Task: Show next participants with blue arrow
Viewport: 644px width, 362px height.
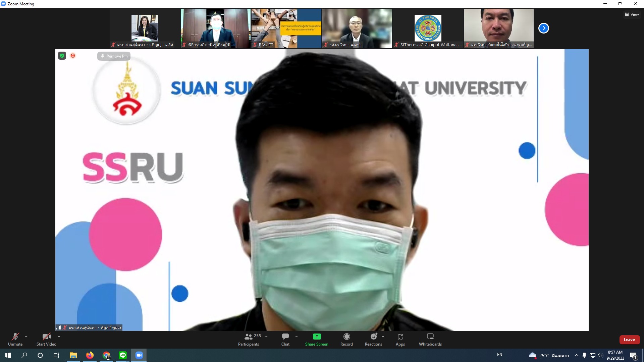Action: (x=543, y=28)
